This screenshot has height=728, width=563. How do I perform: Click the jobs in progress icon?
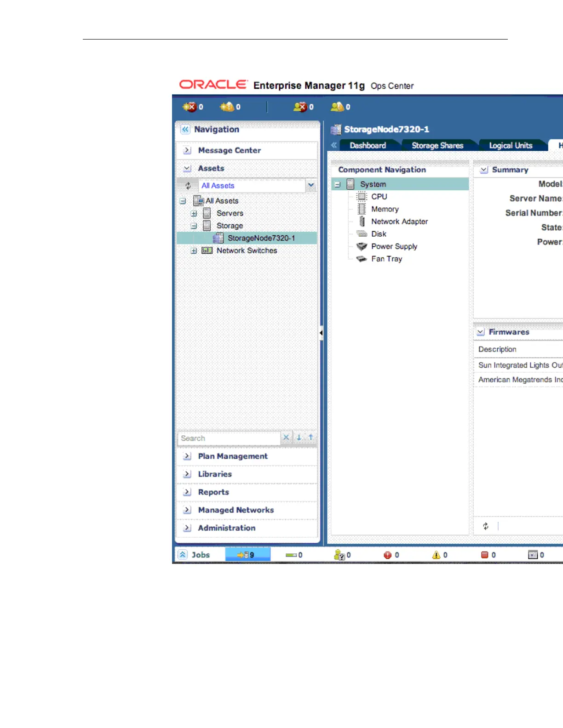click(242, 555)
